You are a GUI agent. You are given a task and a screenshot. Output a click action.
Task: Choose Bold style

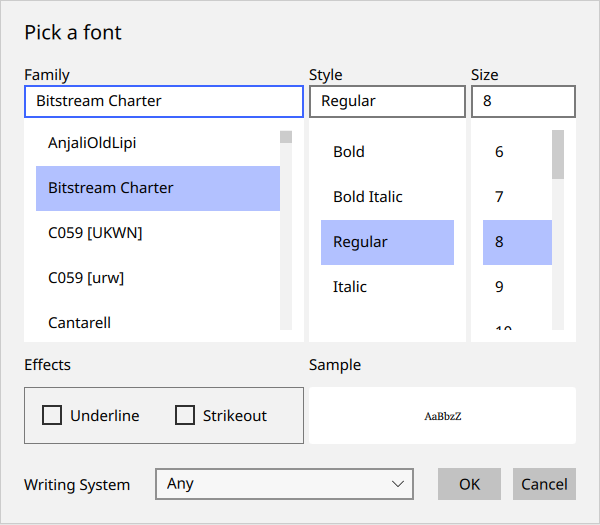(349, 152)
